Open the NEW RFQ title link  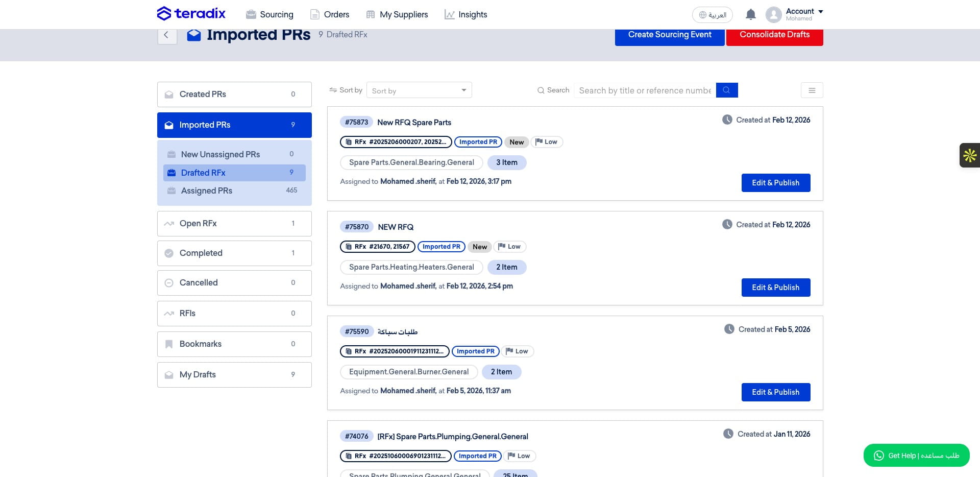(396, 227)
